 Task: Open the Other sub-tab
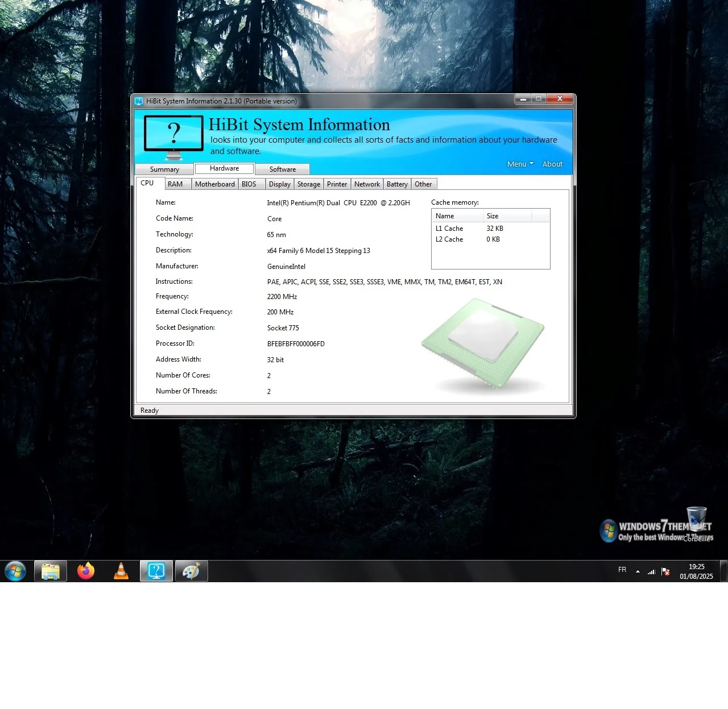[424, 184]
